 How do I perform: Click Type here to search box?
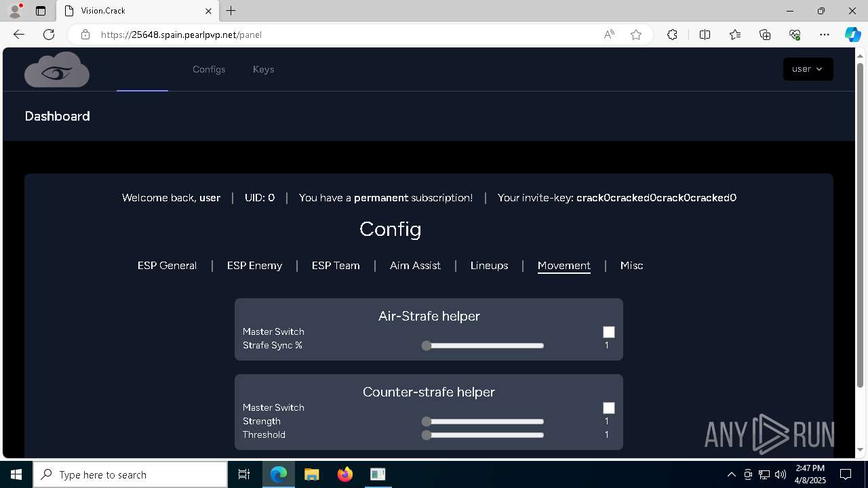(x=130, y=474)
